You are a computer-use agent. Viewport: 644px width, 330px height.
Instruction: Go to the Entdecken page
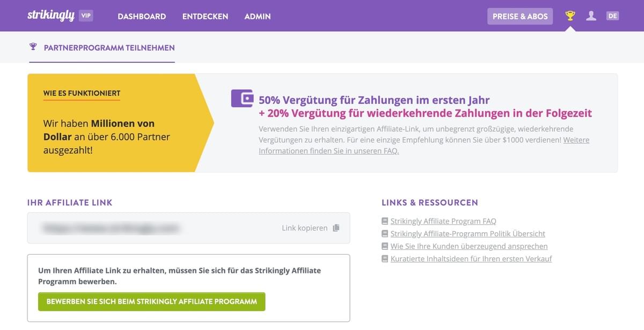pyautogui.click(x=205, y=16)
